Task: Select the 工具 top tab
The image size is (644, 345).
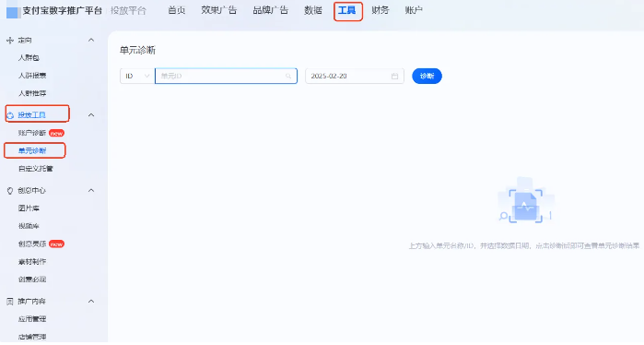Action: coord(347,10)
